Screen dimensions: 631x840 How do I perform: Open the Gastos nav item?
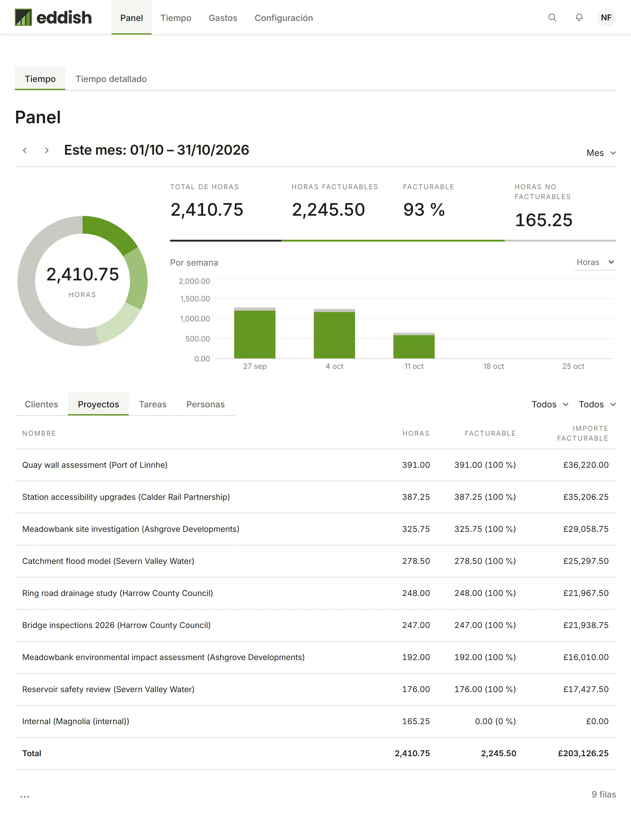pyautogui.click(x=223, y=18)
